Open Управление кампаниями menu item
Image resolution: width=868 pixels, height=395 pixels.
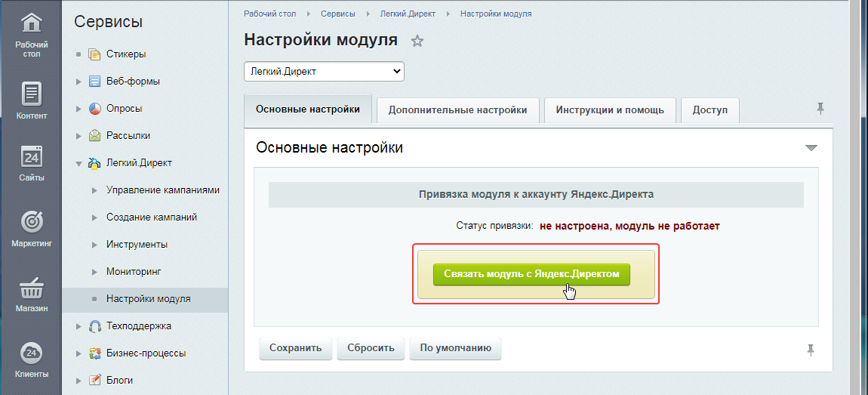(163, 190)
